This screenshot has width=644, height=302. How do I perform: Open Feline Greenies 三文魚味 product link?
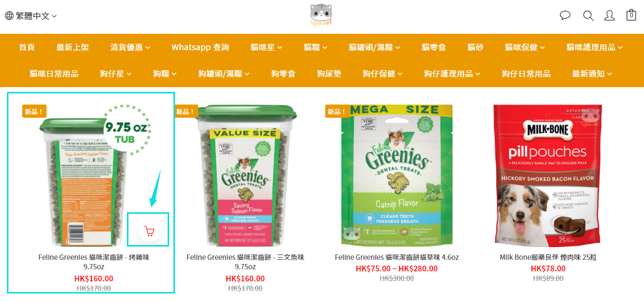pos(245,262)
